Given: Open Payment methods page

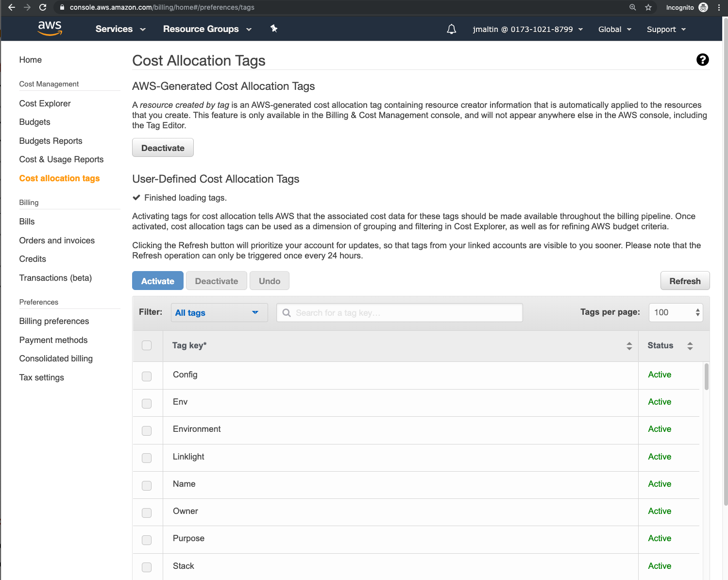Looking at the screenshot, I should coord(54,340).
